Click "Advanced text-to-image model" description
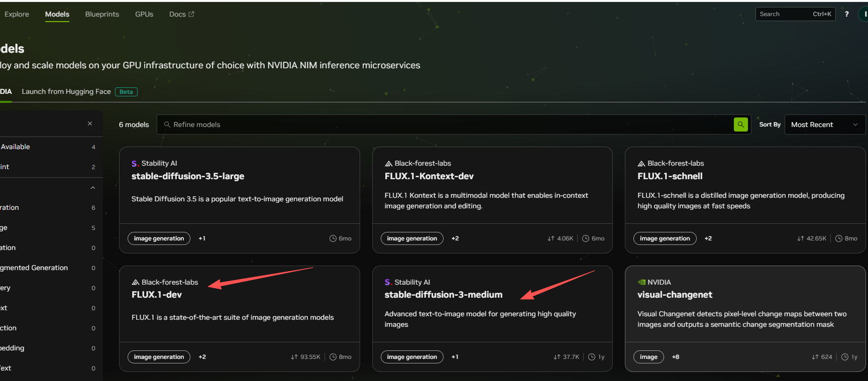The height and width of the screenshot is (381, 868). pyautogui.click(x=480, y=319)
